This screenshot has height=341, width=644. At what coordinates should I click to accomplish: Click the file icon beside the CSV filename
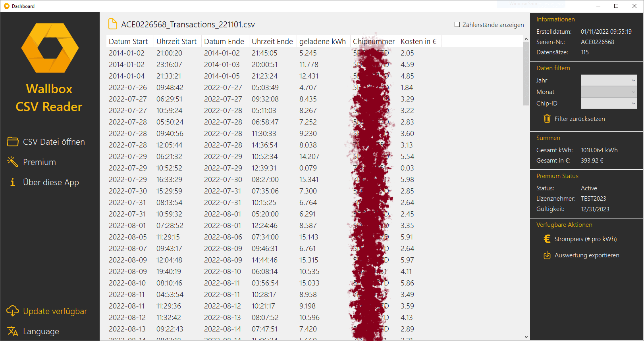(x=113, y=24)
